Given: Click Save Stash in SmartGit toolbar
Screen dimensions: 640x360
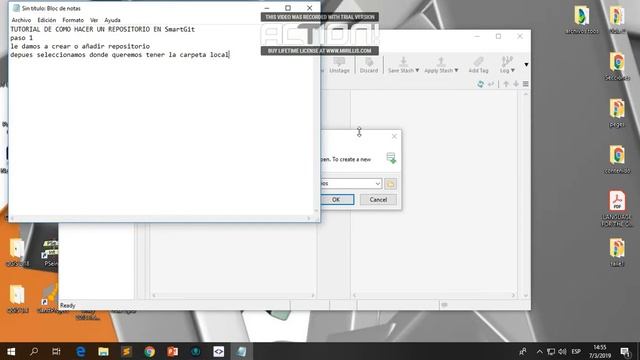Looking at the screenshot, I should click(x=403, y=65).
